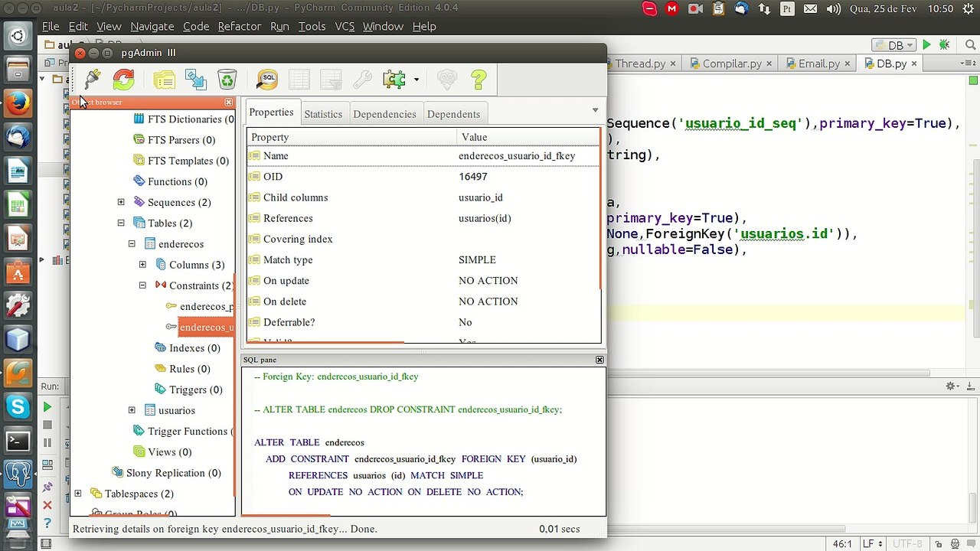This screenshot has width=980, height=551.
Task: Open the object properties icon in pgAdmin toolbar
Action: 164,79
